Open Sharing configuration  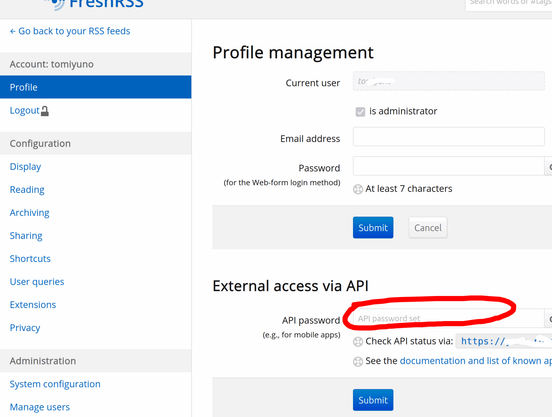tap(26, 236)
